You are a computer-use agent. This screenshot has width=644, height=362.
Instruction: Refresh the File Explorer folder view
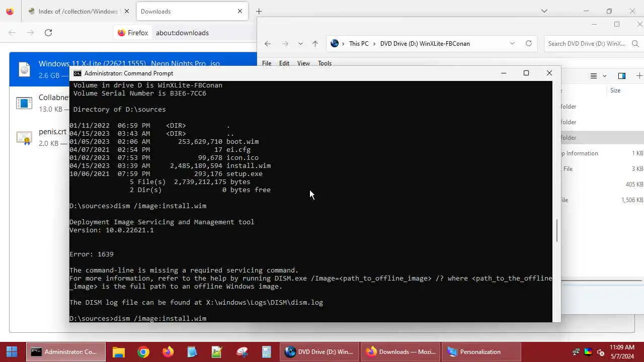pyautogui.click(x=529, y=44)
